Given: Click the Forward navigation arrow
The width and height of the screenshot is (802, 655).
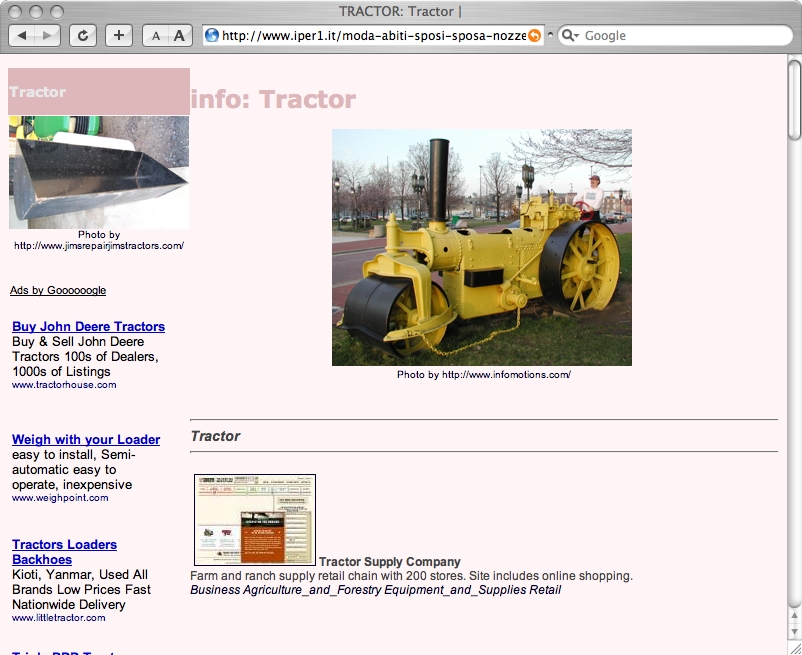Looking at the screenshot, I should point(48,36).
